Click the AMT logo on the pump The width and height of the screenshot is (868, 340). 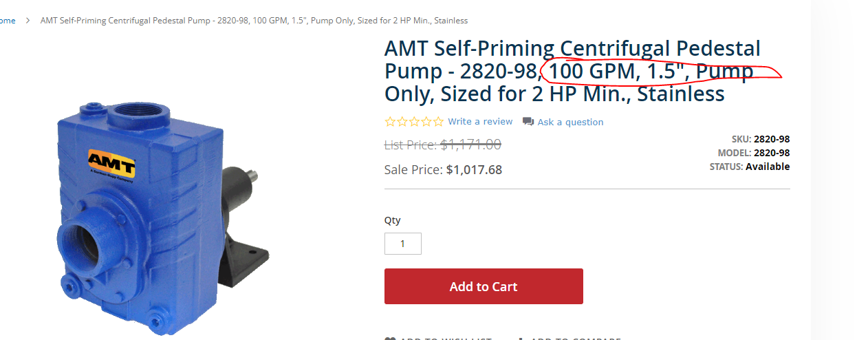[x=111, y=160]
